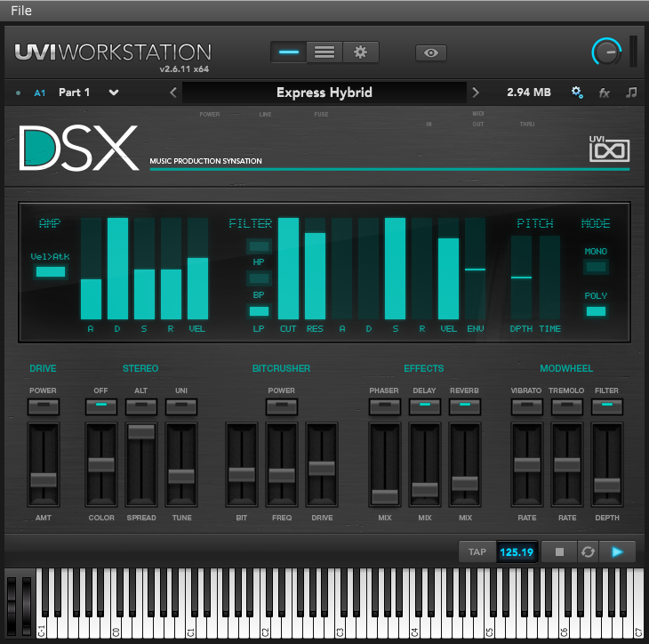Click the master volume knob
The image size is (649, 644).
[x=606, y=52]
